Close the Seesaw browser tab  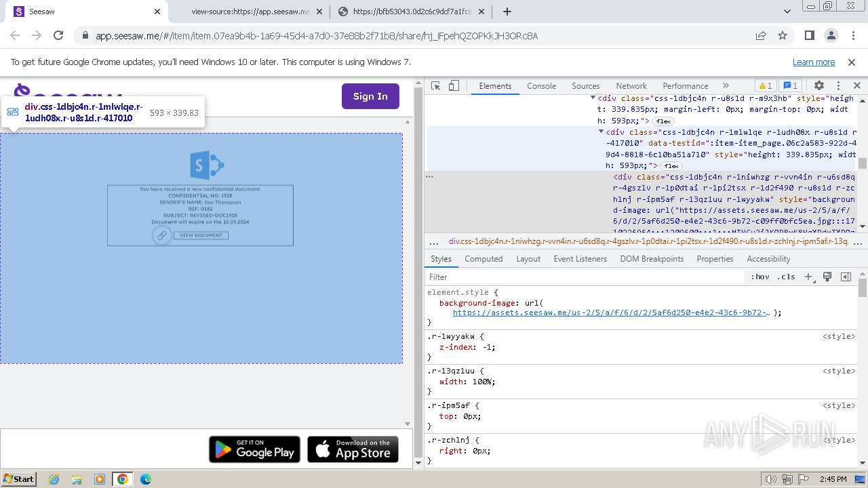pos(157,12)
